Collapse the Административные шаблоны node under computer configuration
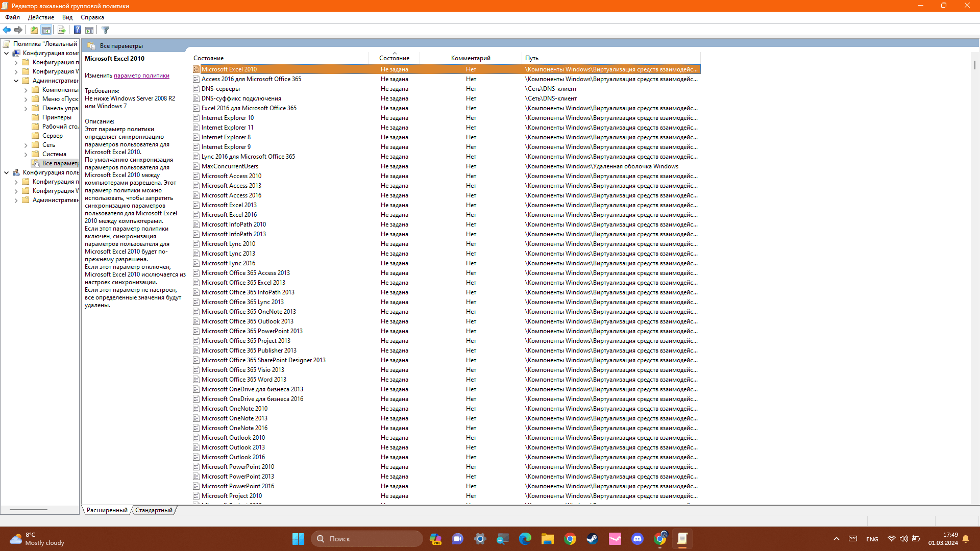 (x=16, y=81)
